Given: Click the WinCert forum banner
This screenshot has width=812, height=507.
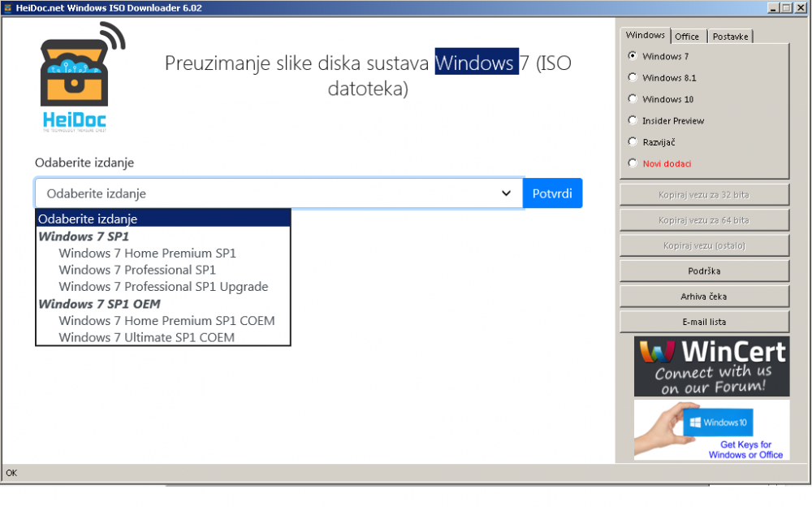Looking at the screenshot, I should coord(711,366).
